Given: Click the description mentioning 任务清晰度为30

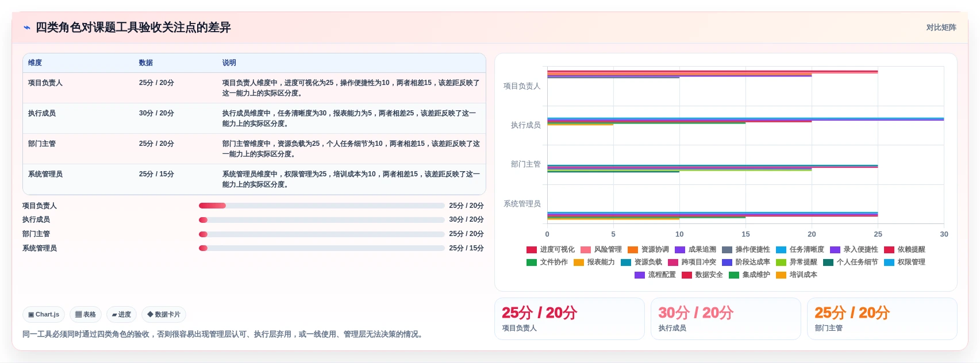Looking at the screenshot, I should [x=351, y=118].
